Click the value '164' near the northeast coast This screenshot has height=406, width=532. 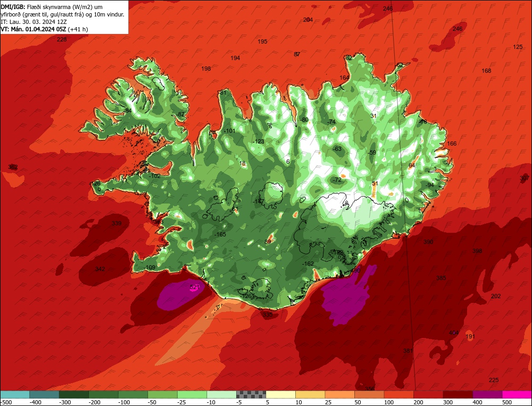[x=344, y=78]
